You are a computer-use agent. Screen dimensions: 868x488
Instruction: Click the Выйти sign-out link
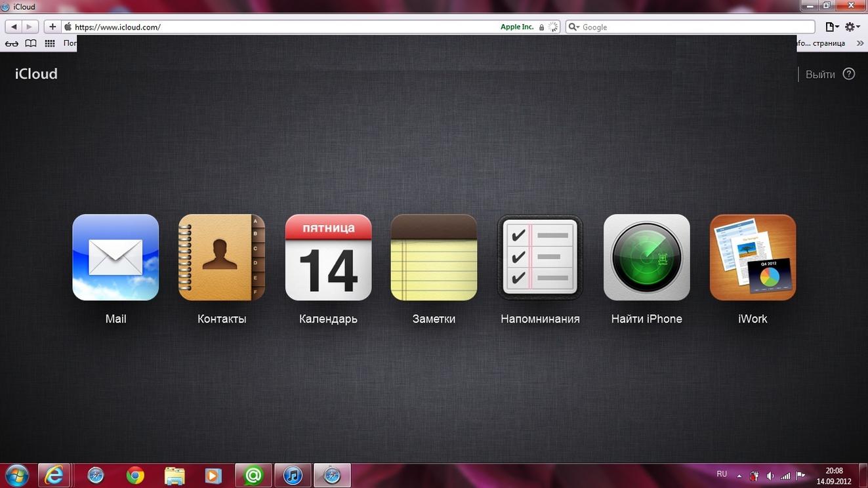pyautogui.click(x=820, y=74)
